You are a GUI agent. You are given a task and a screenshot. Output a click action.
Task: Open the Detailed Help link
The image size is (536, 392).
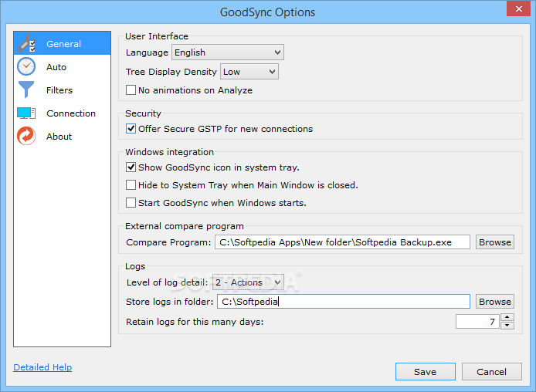pos(42,367)
